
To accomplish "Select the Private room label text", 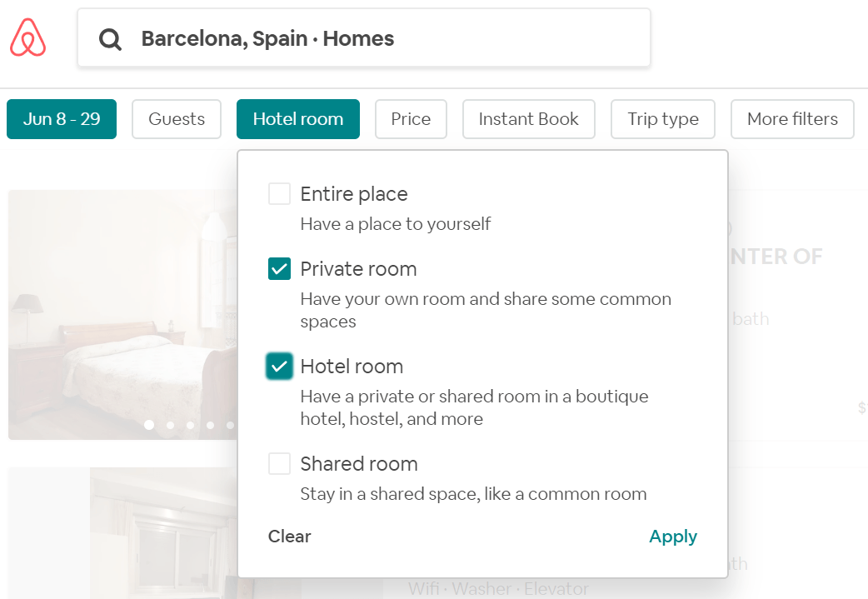I will (x=358, y=269).
